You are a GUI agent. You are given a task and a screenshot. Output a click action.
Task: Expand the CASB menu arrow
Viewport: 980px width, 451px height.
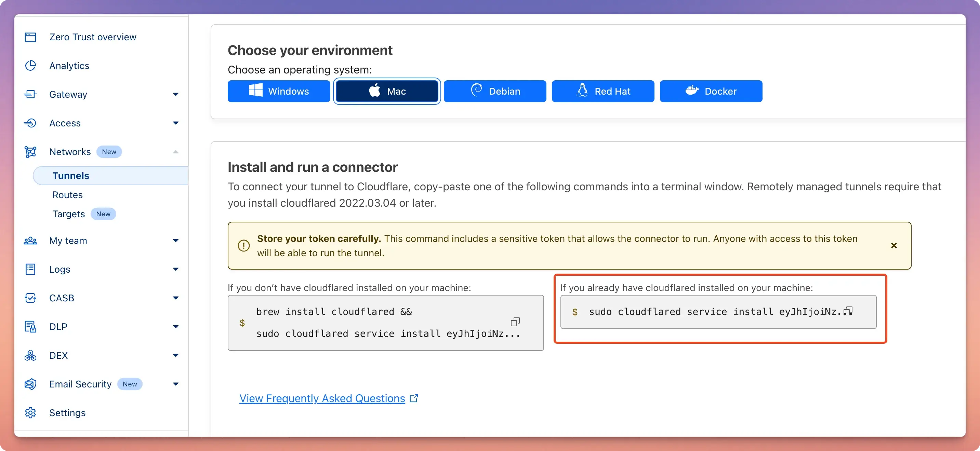[175, 298]
